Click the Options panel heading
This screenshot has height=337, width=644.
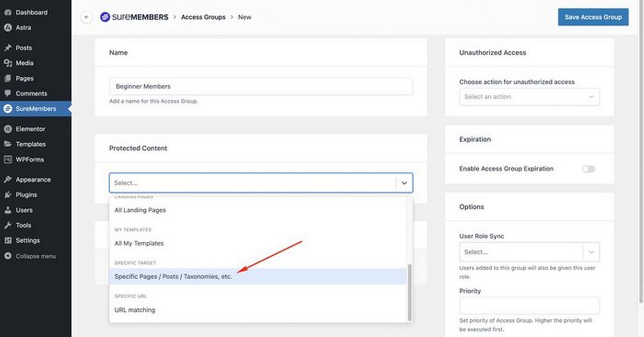[x=471, y=207]
